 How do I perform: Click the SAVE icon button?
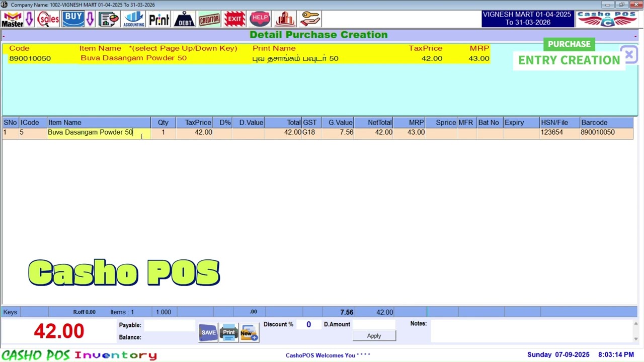208,333
